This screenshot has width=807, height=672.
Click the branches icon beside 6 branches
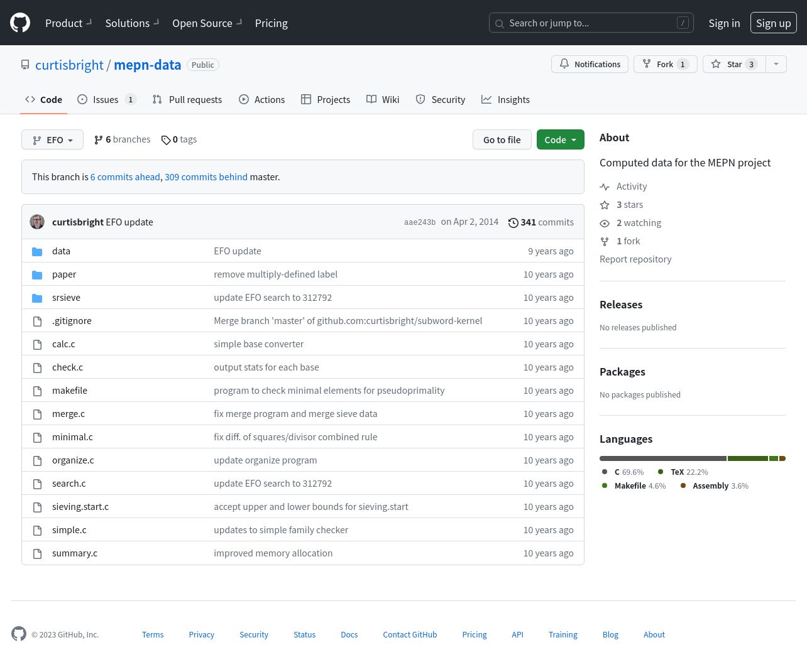pyautogui.click(x=98, y=140)
